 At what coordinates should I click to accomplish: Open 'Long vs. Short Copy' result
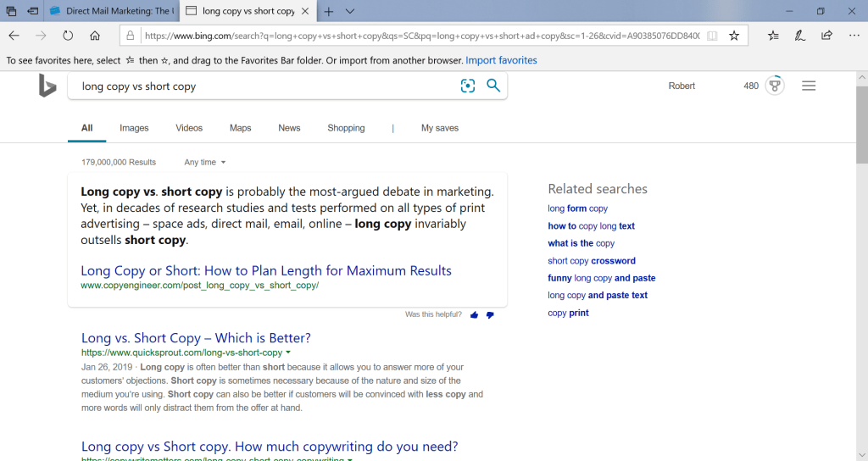click(196, 338)
